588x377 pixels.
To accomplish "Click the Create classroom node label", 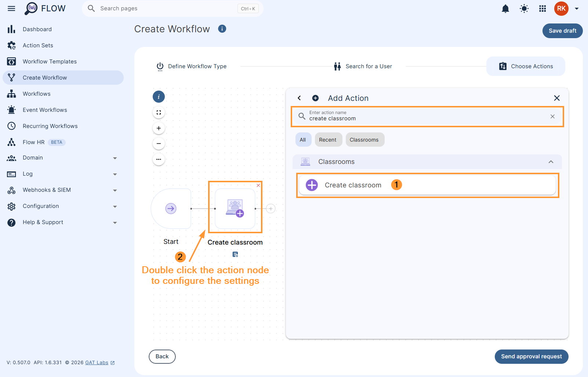I will pos(235,242).
